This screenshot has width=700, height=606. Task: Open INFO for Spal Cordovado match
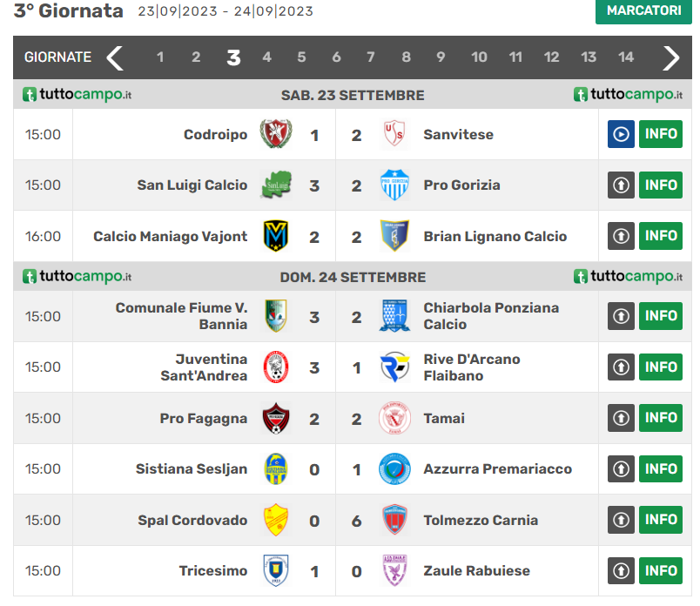(x=661, y=520)
